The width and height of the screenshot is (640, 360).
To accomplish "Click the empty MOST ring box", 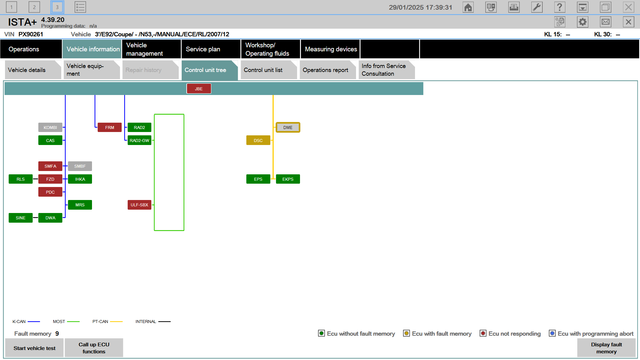I will pyautogui.click(x=169, y=172).
